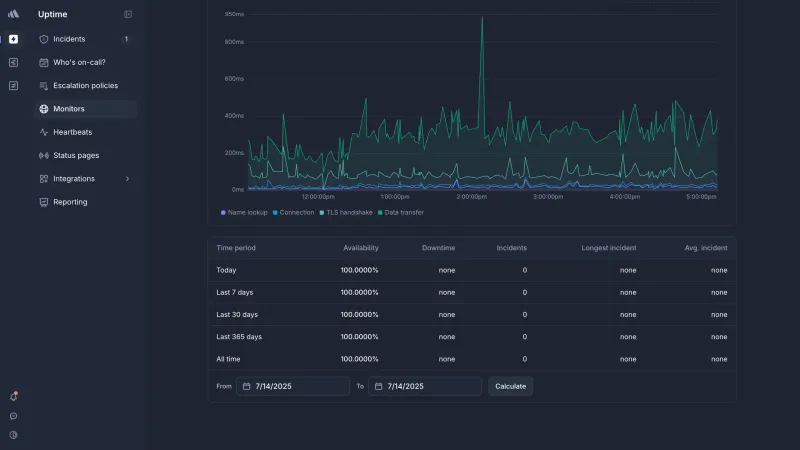Expand the Integrations submenu chevron
Viewport: 800px width, 450px height.
tap(128, 179)
